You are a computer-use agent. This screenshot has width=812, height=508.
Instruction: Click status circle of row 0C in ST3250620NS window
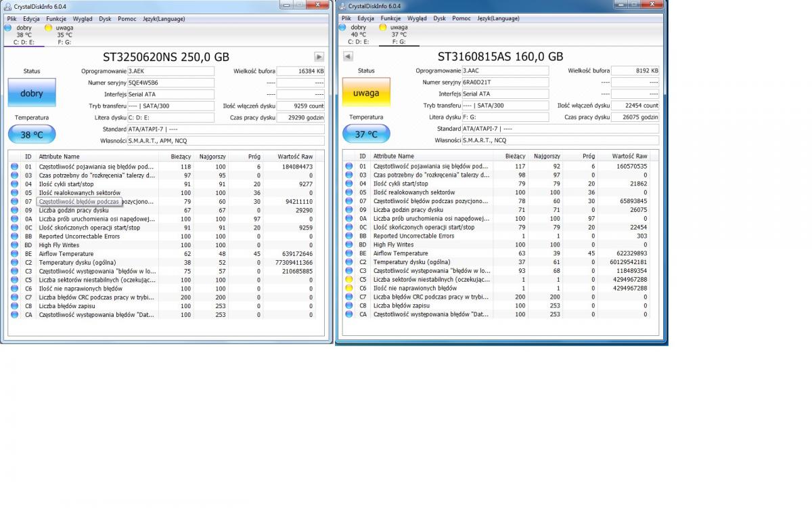point(14,228)
